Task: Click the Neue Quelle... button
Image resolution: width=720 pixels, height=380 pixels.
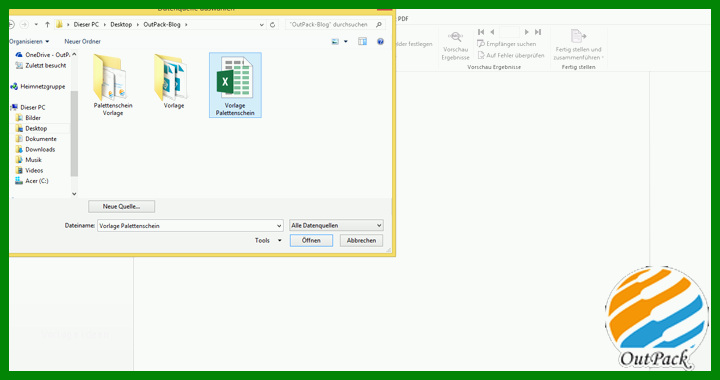Action: 121,207
